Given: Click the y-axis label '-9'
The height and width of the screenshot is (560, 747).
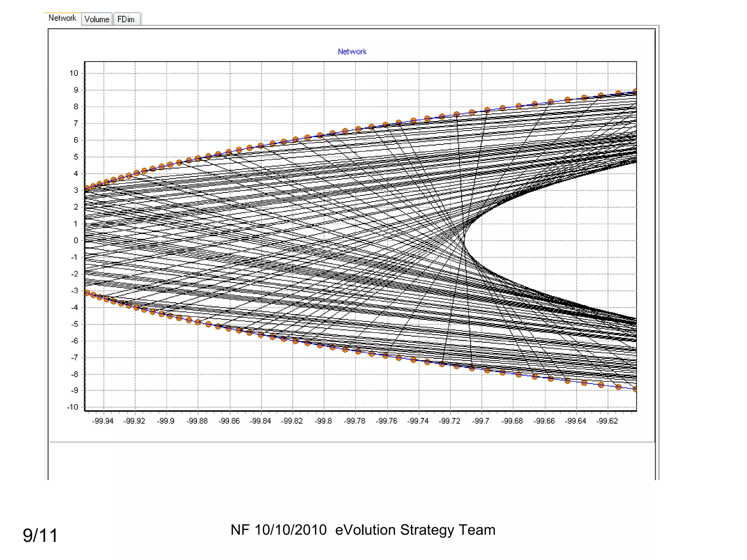Looking at the screenshot, I should [x=74, y=390].
